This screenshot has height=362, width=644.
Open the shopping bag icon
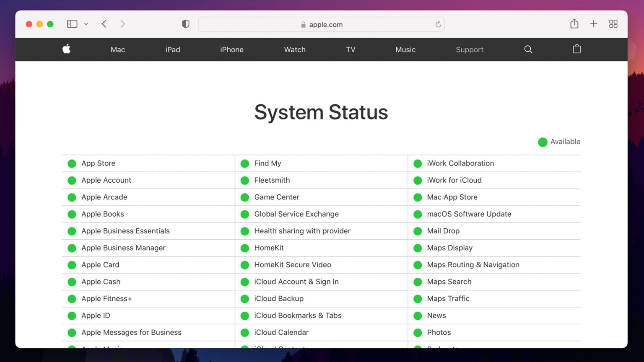(577, 49)
